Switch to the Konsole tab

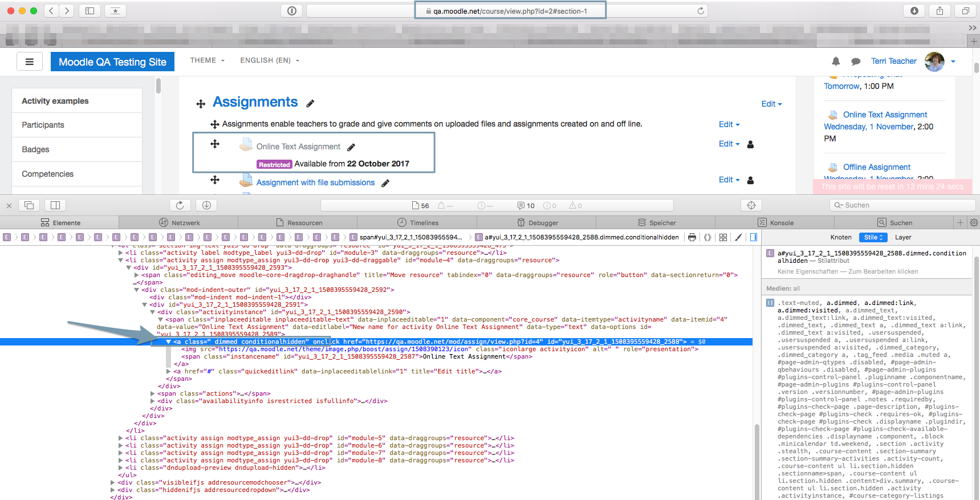tap(775, 223)
